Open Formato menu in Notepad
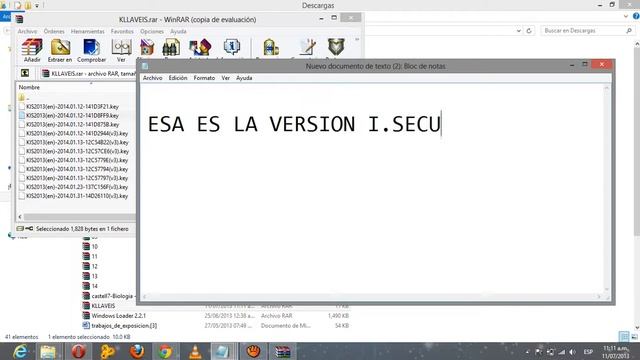The width and height of the screenshot is (640, 360). [x=204, y=78]
